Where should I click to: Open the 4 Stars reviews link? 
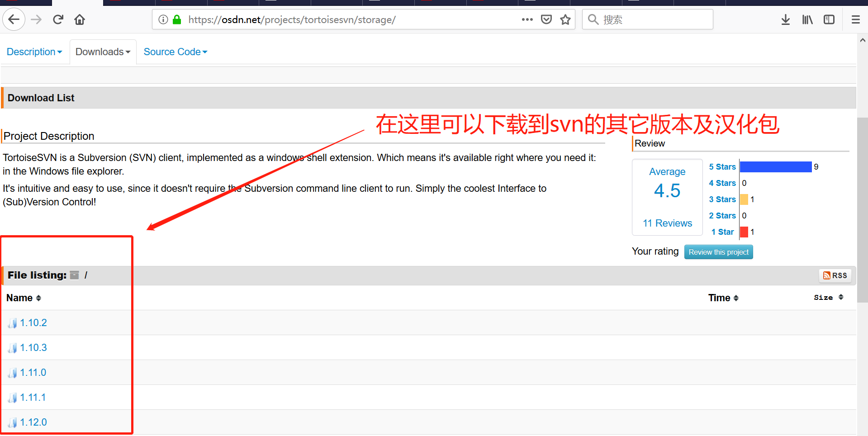[x=722, y=183]
